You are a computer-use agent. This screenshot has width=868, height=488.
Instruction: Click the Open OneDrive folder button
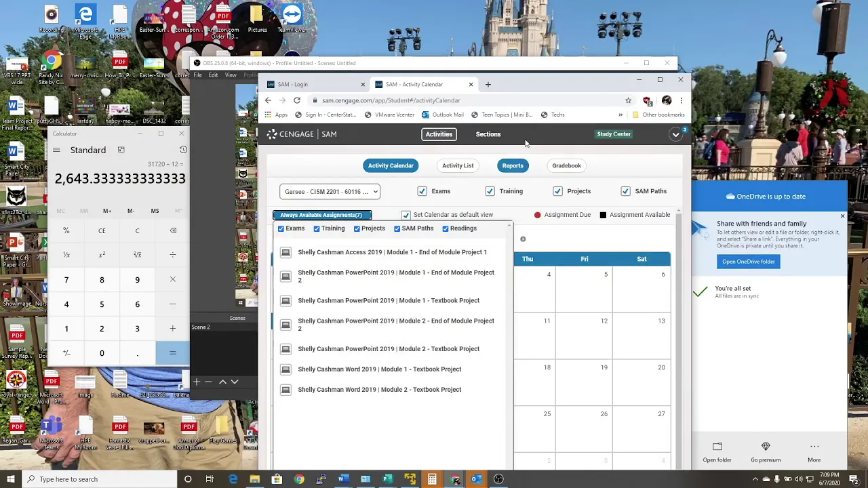[x=749, y=262]
